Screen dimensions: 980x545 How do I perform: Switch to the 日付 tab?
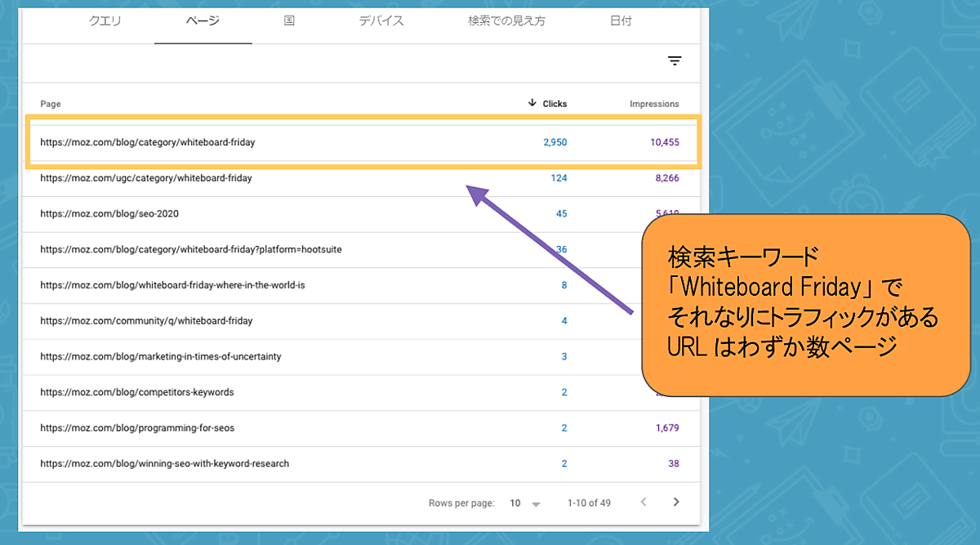[x=621, y=21]
